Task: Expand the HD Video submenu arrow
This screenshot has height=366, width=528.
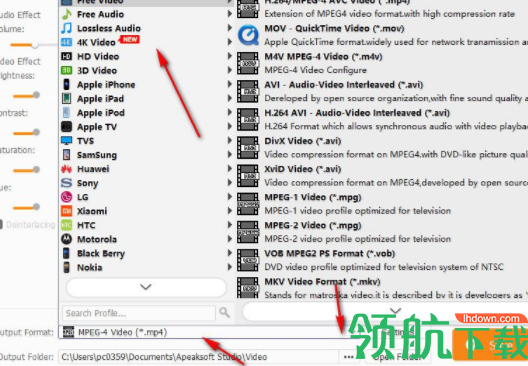Action: tap(230, 57)
